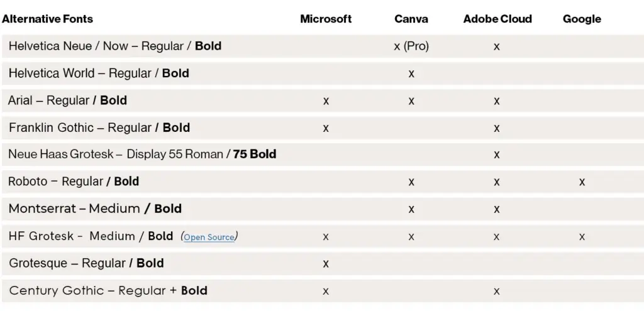Click the Google x mark in Roboto row

coord(582,182)
